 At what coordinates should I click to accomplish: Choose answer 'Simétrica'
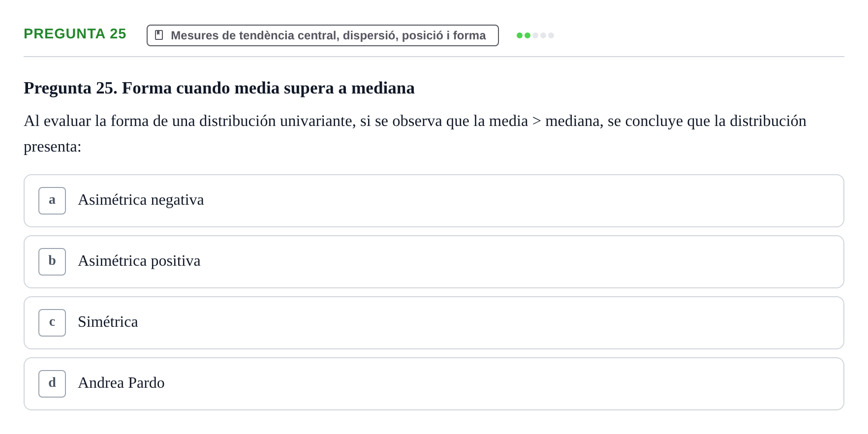point(434,323)
